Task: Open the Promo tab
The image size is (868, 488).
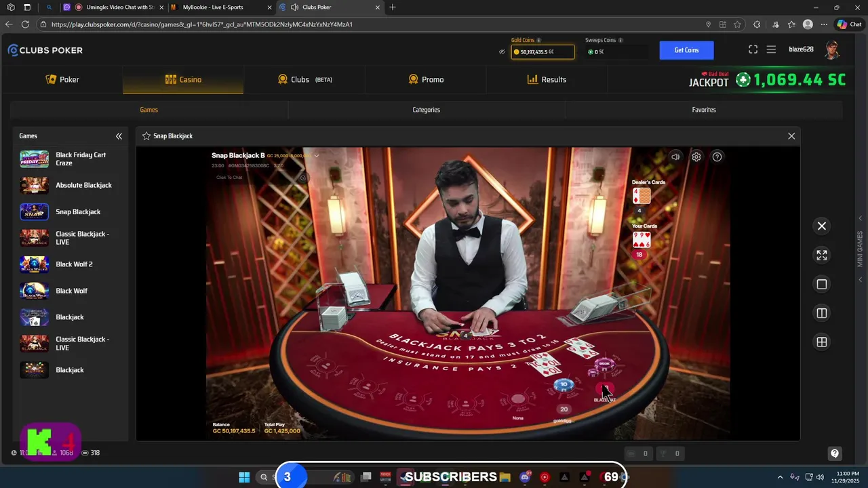Action: coord(426,79)
